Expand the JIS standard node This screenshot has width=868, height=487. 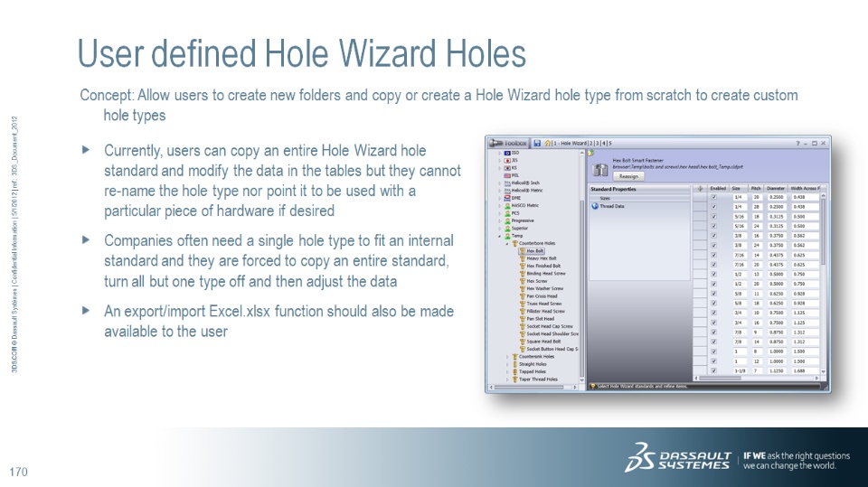click(500, 161)
